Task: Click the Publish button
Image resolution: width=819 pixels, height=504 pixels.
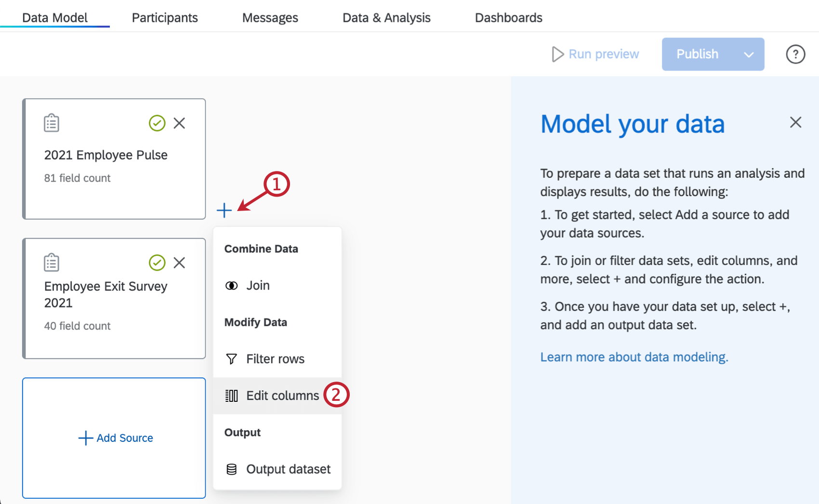Action: (697, 54)
